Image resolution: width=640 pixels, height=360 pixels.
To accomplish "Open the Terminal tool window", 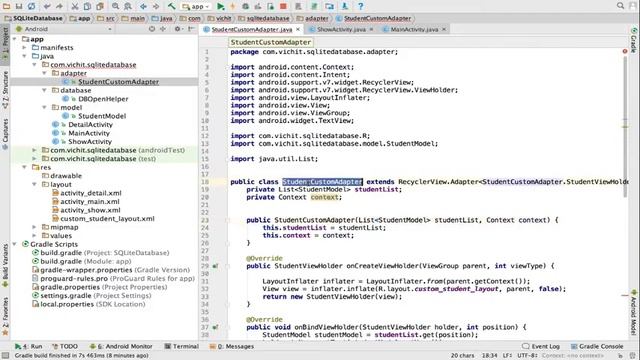I will click(181, 346).
